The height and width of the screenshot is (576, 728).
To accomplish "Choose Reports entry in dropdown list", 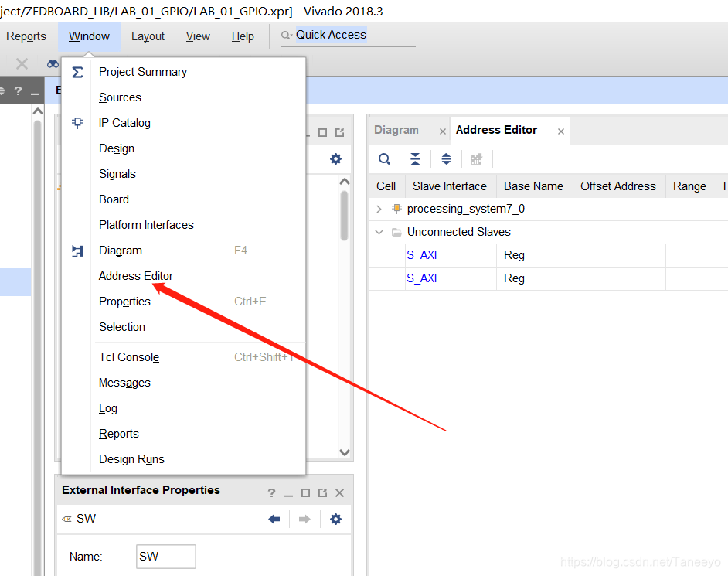I will 184,434.
